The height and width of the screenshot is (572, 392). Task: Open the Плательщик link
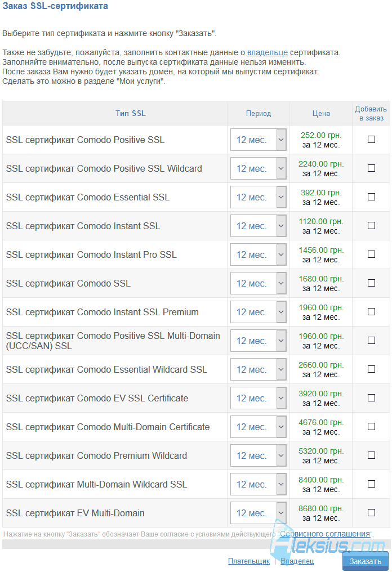coord(249,561)
